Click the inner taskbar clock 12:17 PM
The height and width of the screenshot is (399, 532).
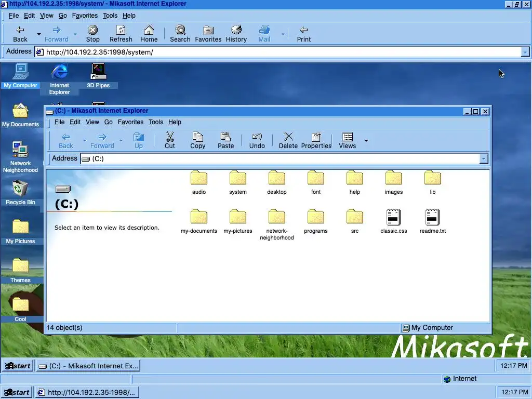[514, 366]
